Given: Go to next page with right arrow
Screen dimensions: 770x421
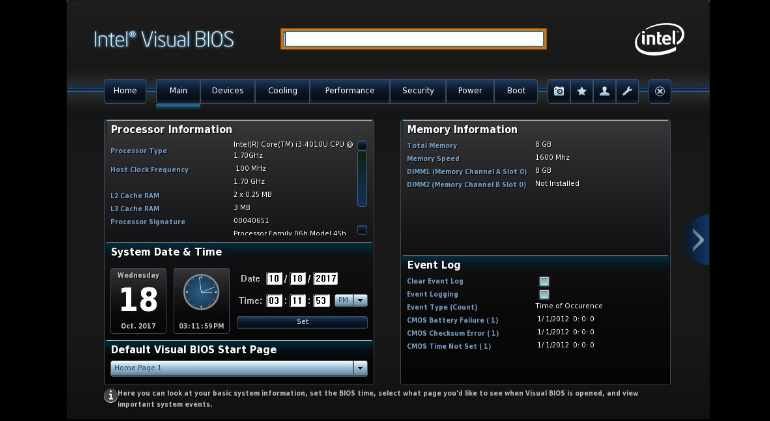Looking at the screenshot, I should [x=698, y=240].
